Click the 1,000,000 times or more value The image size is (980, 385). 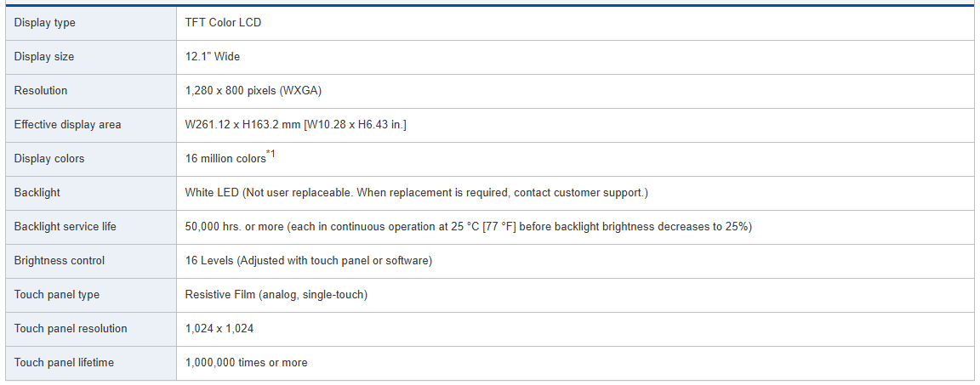(246, 363)
